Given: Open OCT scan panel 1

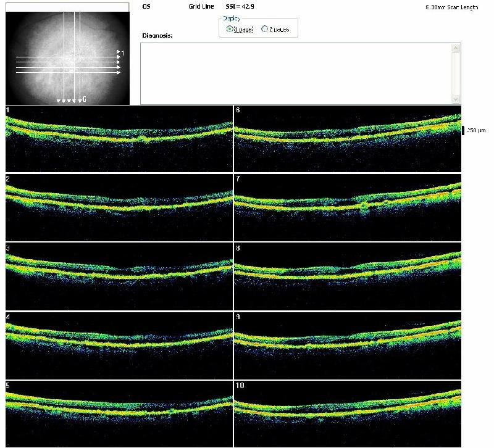Looking at the screenshot, I should pos(119,138).
